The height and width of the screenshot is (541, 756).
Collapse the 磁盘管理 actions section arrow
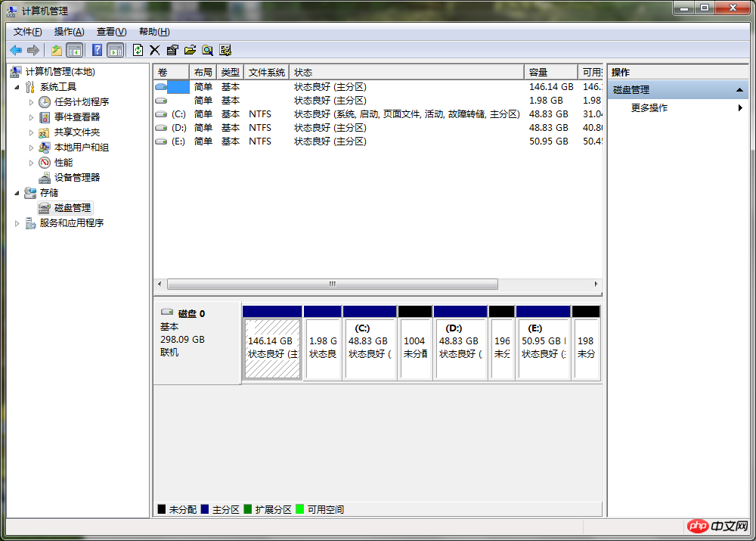coord(739,90)
